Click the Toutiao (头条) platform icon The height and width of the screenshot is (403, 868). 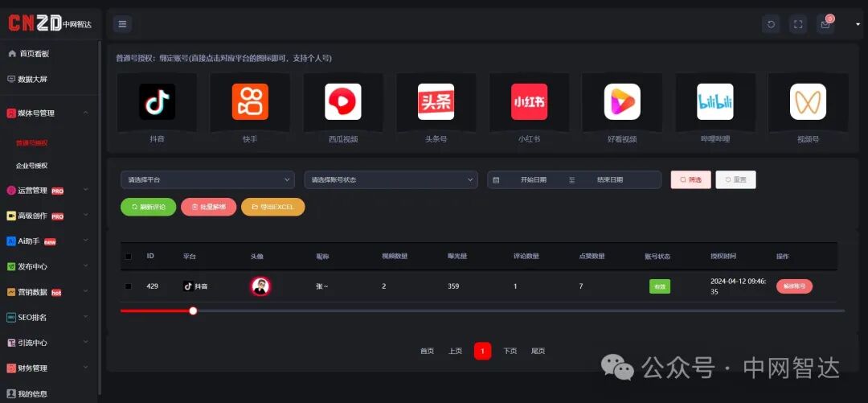436,102
